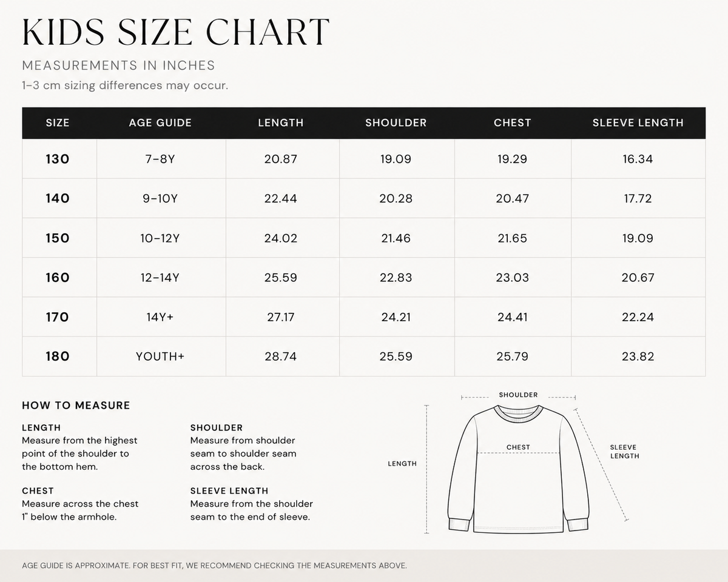Select sleeve length value 23.82
The image size is (728, 582).
click(x=638, y=356)
